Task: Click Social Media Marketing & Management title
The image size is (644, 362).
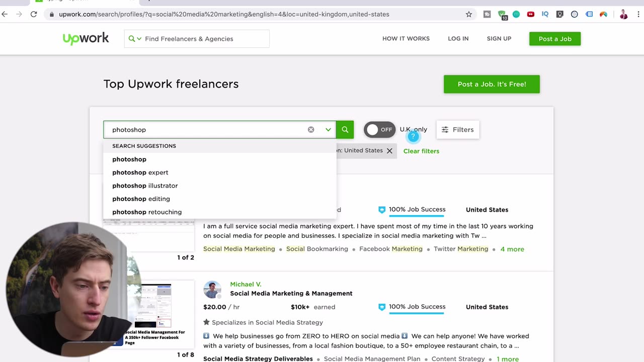Action: coord(291,294)
